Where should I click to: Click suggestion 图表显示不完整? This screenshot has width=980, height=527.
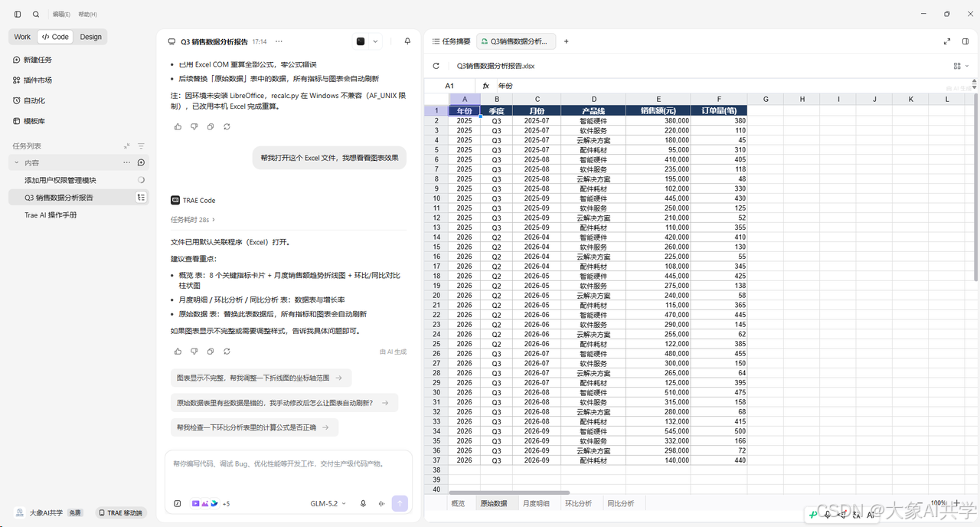tap(261, 378)
